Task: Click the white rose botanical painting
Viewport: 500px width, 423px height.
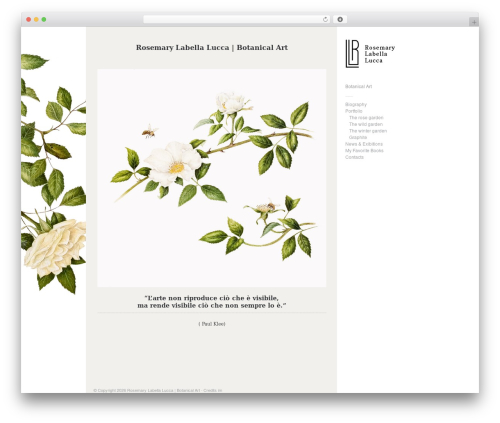Action: pos(212,178)
